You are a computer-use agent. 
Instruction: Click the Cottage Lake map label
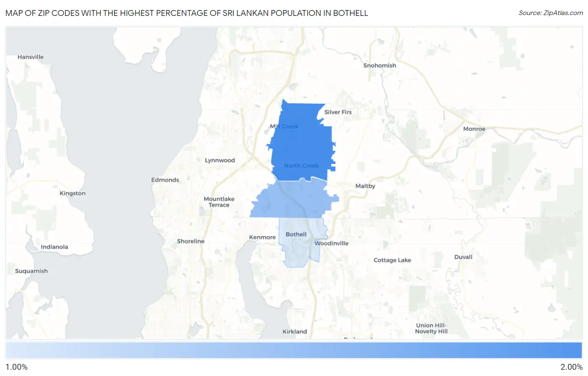click(x=392, y=260)
